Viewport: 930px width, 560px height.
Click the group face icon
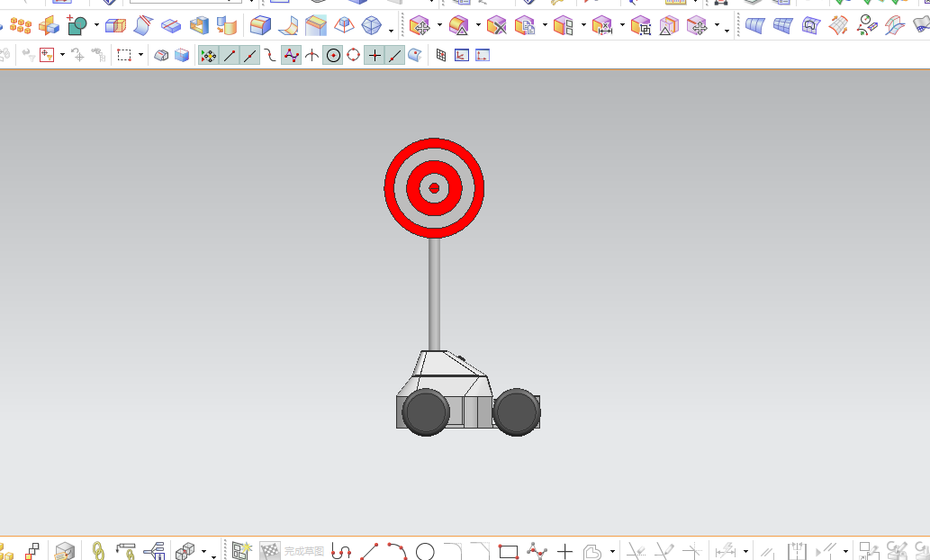pyautogui.click(x=641, y=25)
